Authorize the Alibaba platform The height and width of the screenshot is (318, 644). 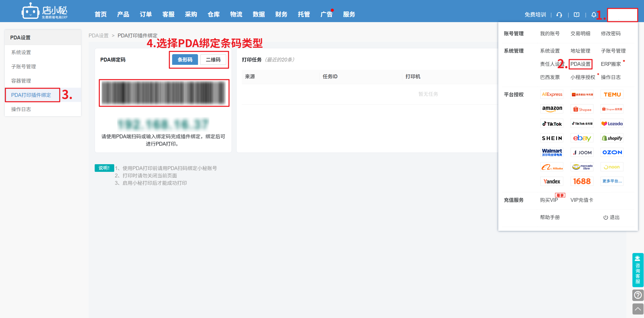(x=552, y=167)
